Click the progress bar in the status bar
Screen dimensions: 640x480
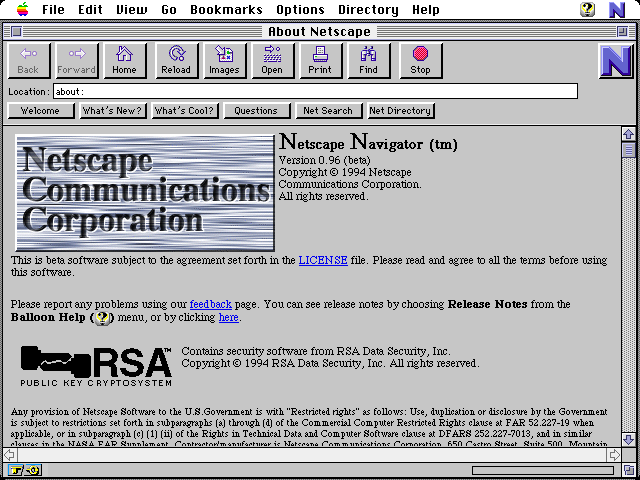[543, 471]
